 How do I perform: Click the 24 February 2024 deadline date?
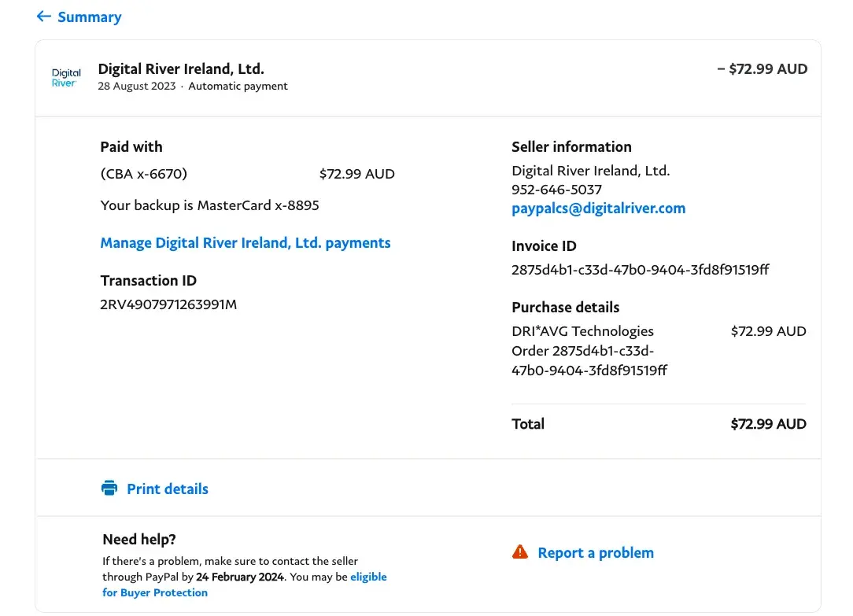[x=240, y=577]
